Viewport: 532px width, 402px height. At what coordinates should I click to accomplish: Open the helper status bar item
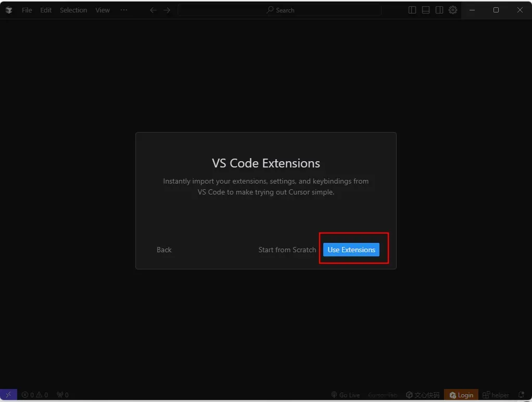click(x=496, y=395)
